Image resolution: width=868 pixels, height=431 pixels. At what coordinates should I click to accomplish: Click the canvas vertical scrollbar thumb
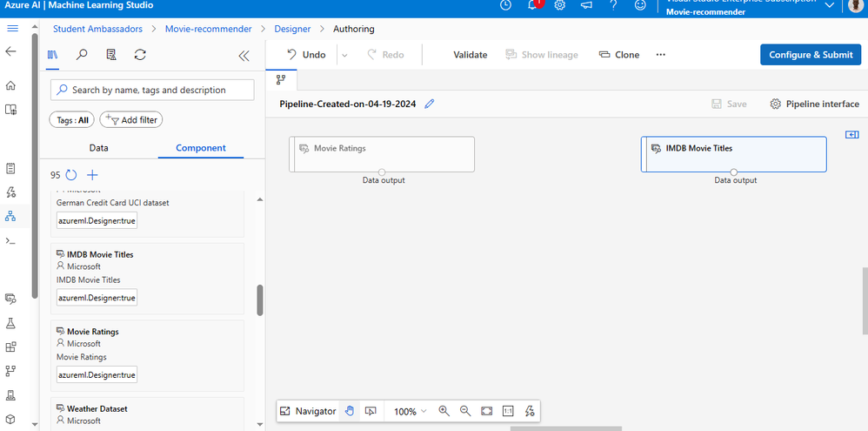point(865,300)
